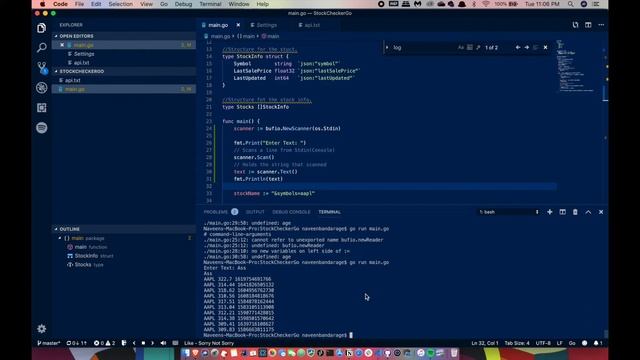
Task: Open the Debug menu in menu bar
Action: click(183, 4)
